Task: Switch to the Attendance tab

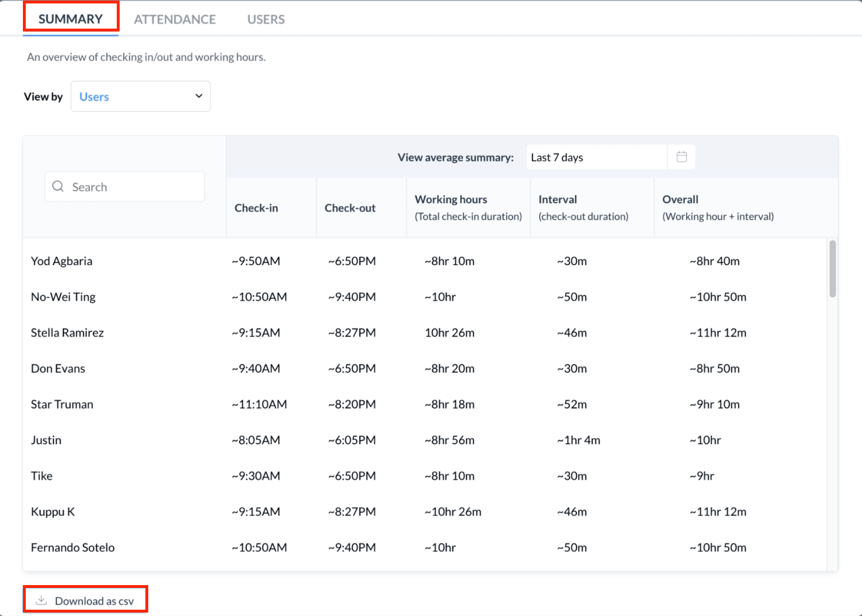Action: [175, 19]
